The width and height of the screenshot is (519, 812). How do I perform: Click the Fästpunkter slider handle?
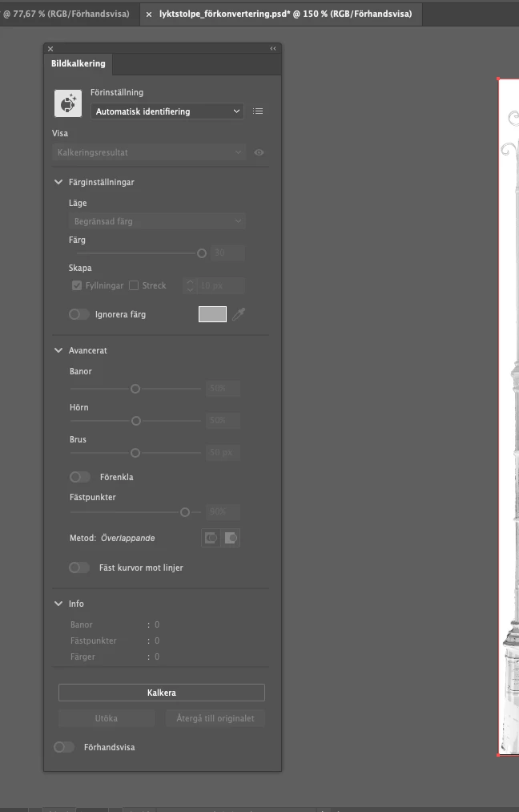(x=185, y=512)
